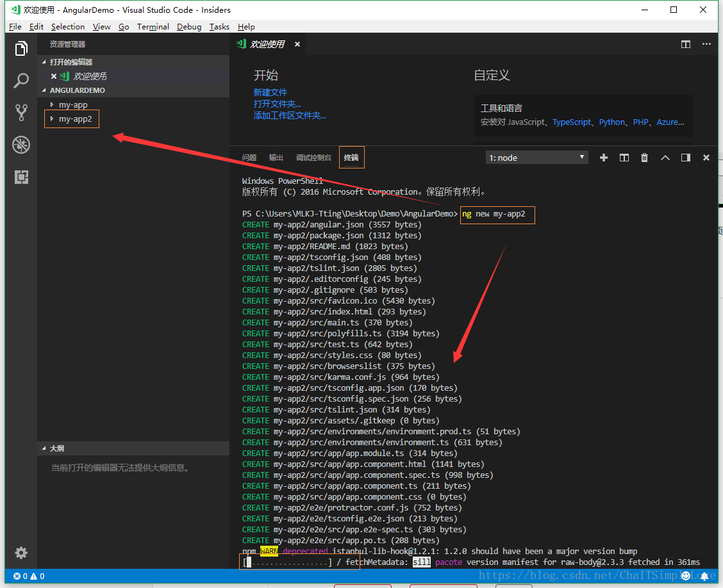723x588 pixels.
Task: Open editor More Actions ellipsis
Action: coord(706,44)
